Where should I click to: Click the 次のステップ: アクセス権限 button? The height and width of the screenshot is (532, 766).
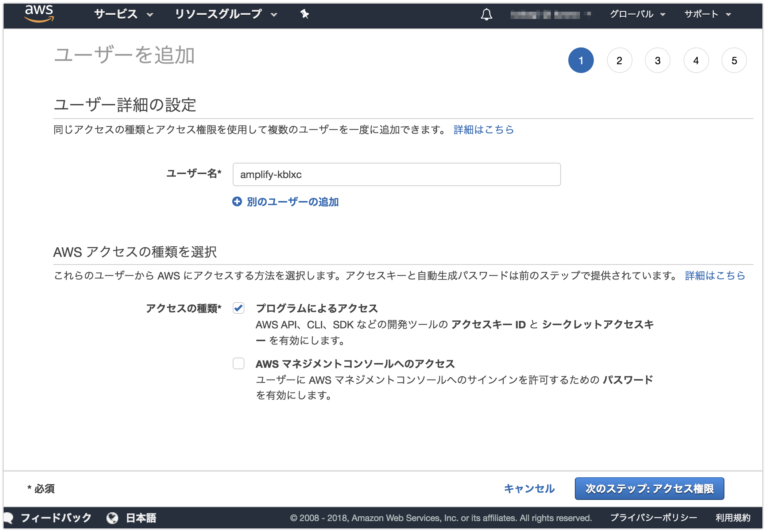(649, 489)
